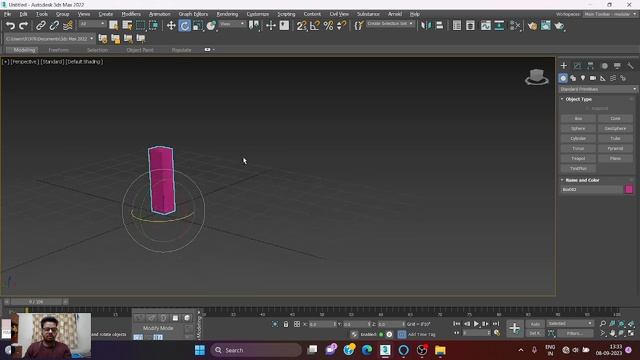Open the Rendered Frame Window icon
This screenshot has height=360, width=640.
point(546,26)
